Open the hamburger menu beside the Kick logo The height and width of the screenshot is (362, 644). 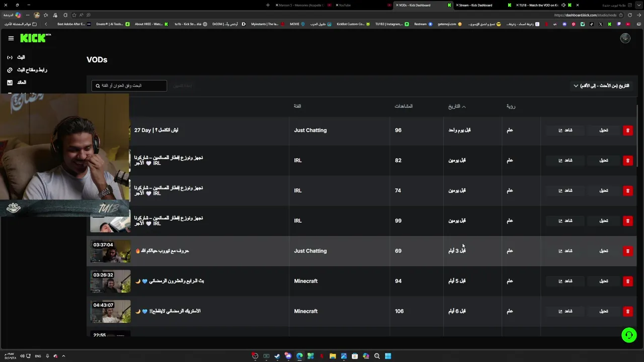(11, 38)
